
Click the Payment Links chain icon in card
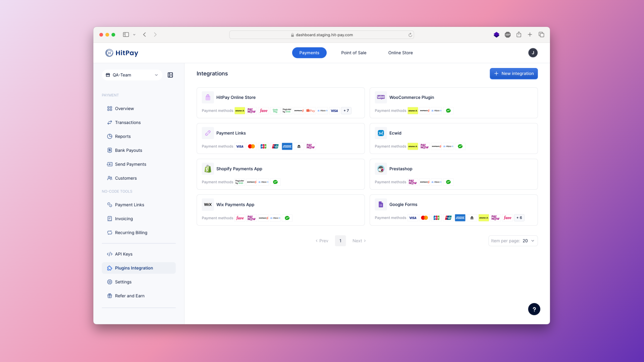pyautogui.click(x=208, y=133)
